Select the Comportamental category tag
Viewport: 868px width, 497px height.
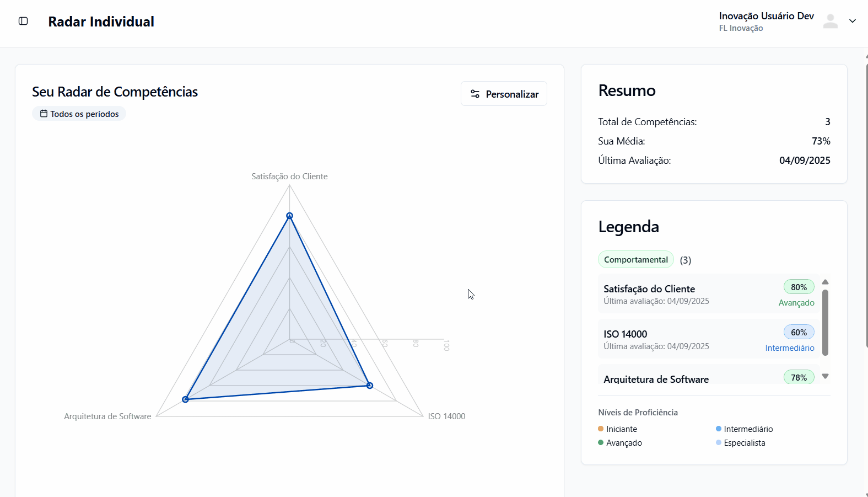tap(635, 259)
